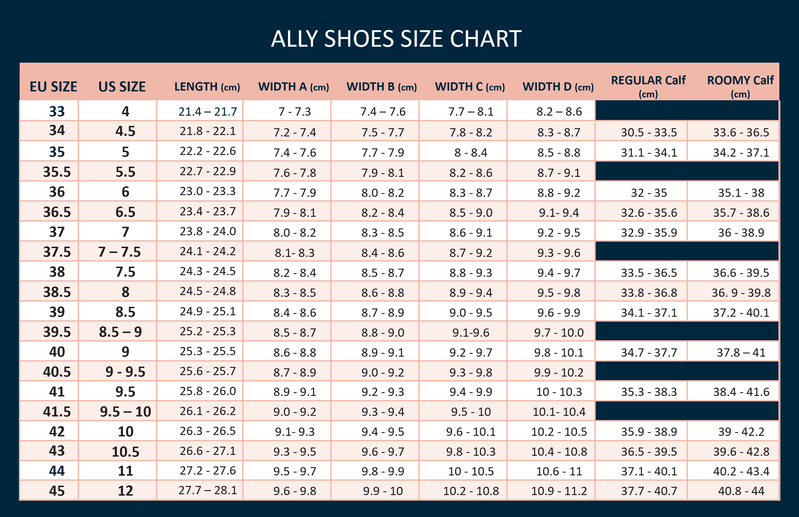Click the REGULAR Calf (cm) header
Viewport: 799px width, 517px height.
click(649, 85)
